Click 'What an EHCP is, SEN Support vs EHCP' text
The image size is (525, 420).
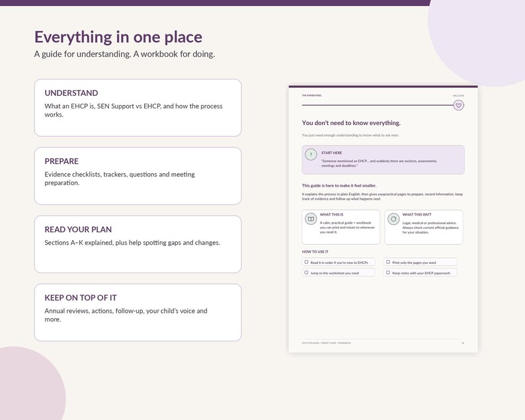tap(134, 110)
